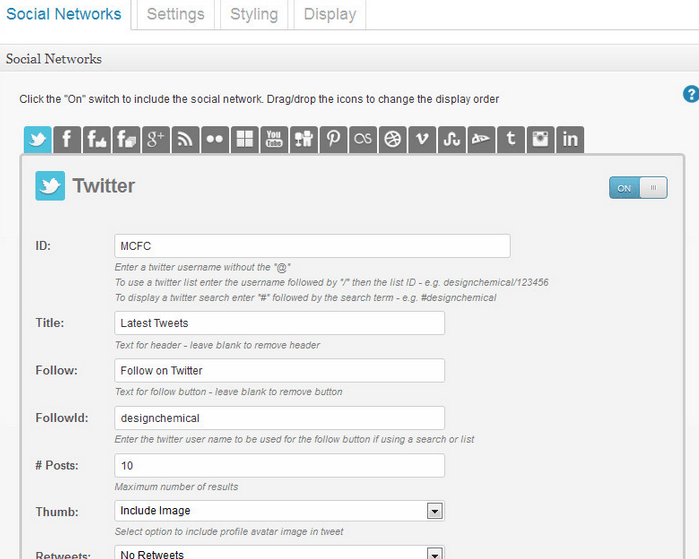Select the Tumblr icon tab

click(510, 140)
